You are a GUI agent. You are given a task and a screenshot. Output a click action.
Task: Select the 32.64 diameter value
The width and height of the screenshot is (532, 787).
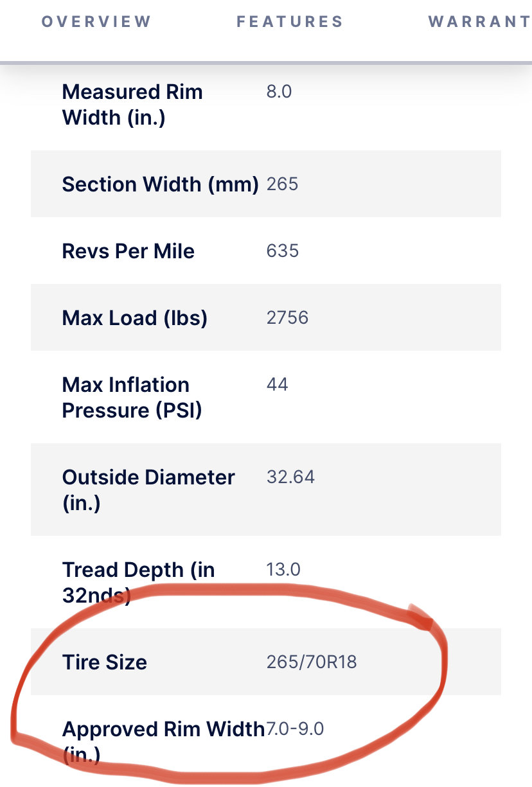(x=290, y=477)
